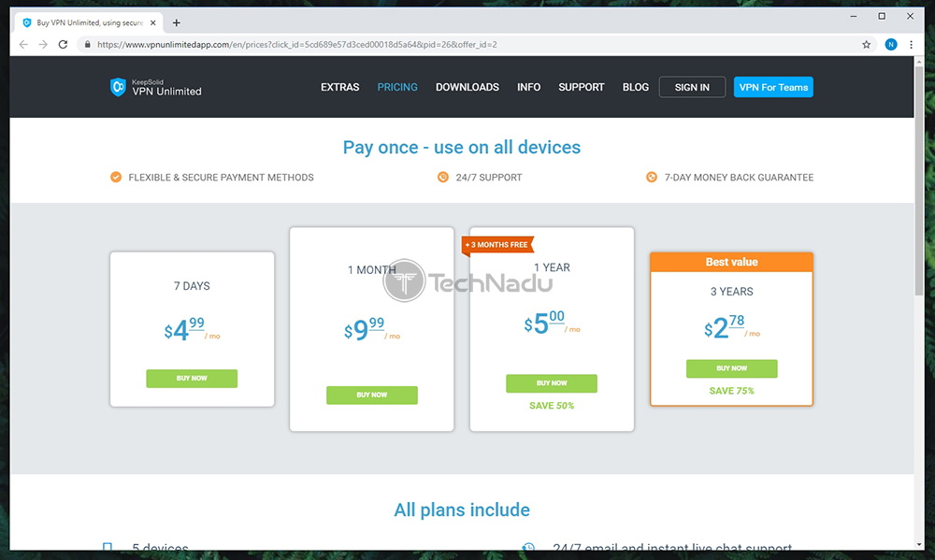
Task: Click the $2.78 price on 3 YEARS plan
Action: tap(732, 327)
